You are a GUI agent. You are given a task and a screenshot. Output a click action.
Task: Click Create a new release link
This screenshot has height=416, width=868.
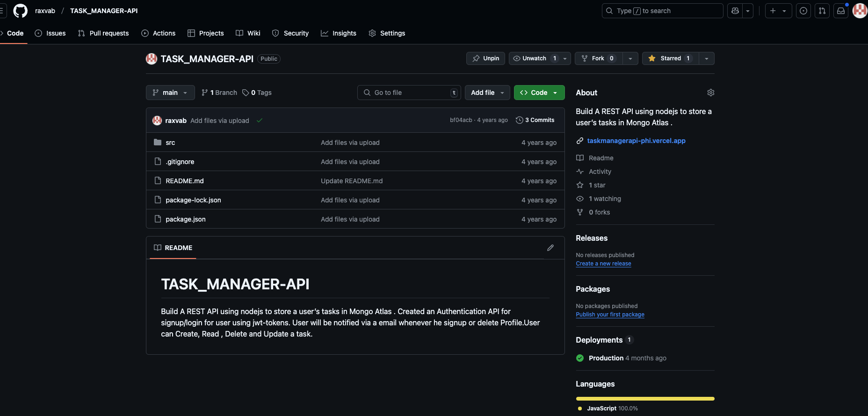(603, 264)
